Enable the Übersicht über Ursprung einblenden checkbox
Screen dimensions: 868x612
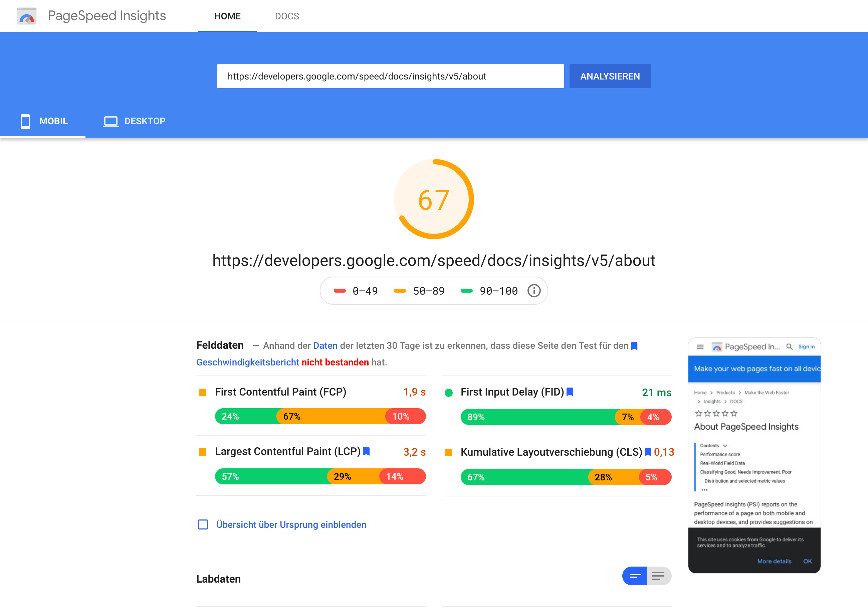[x=203, y=524]
